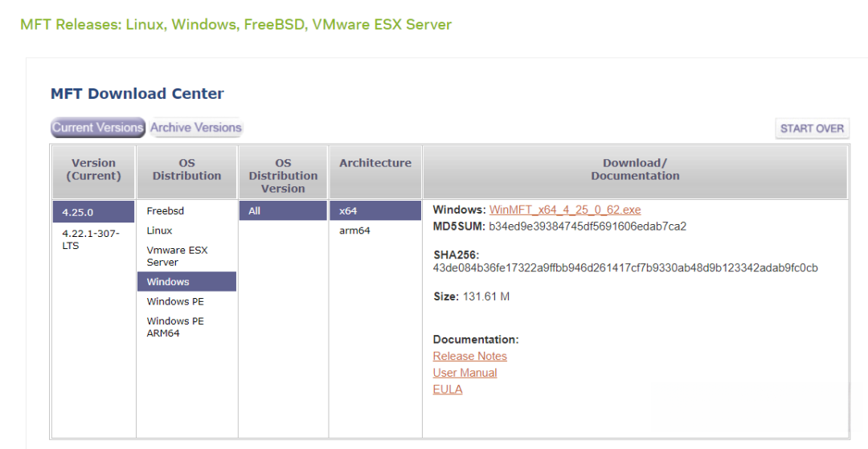This screenshot has height=449, width=868.
Task: Switch to the Current Versions tab
Action: coord(98,128)
